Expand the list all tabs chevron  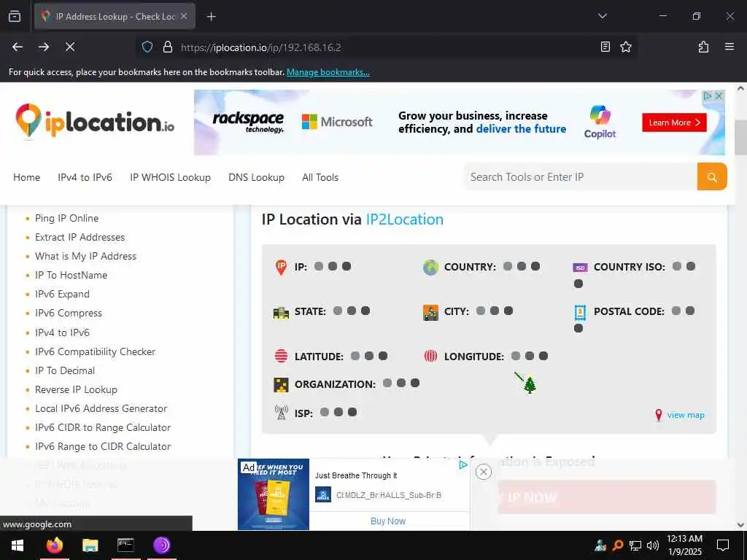click(x=602, y=16)
